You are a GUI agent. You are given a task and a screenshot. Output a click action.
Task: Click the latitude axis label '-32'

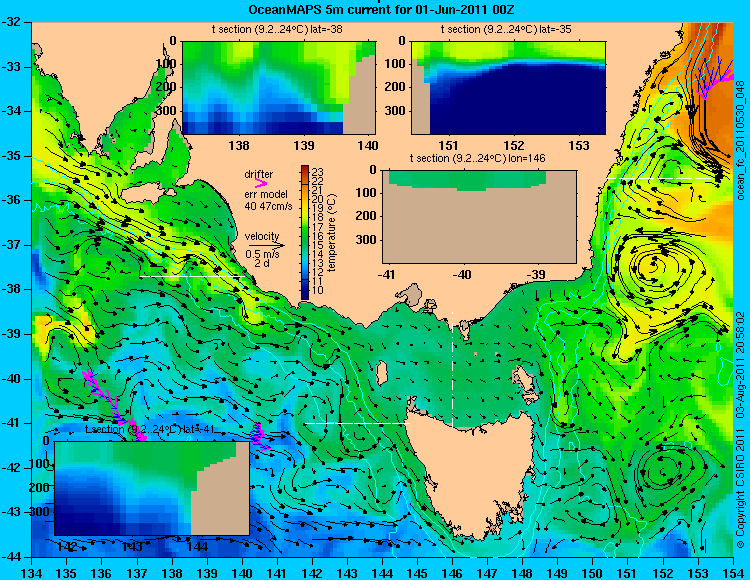click(13, 22)
